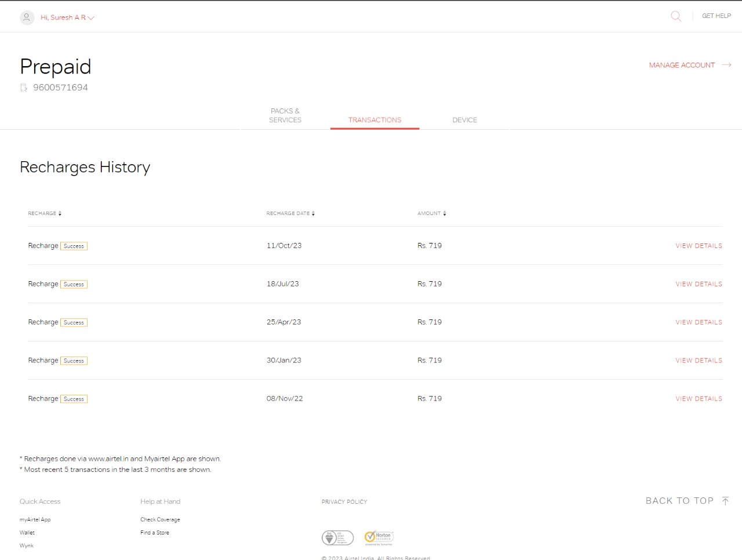
Task: View details of the 11/Oct/23 recharge
Action: coord(699,246)
